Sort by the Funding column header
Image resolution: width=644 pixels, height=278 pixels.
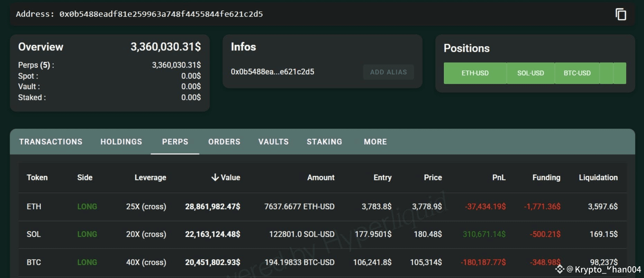pos(546,177)
